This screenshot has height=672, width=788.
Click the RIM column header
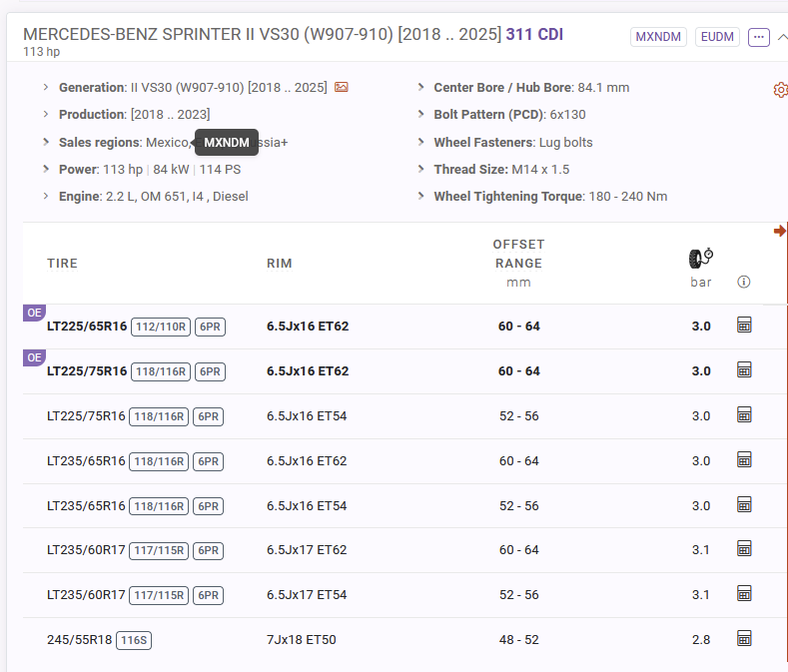[280, 264]
